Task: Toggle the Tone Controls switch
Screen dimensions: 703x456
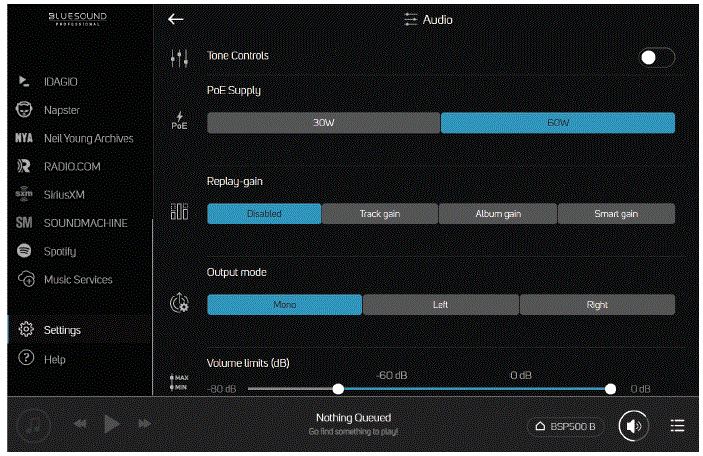Action: tap(657, 57)
